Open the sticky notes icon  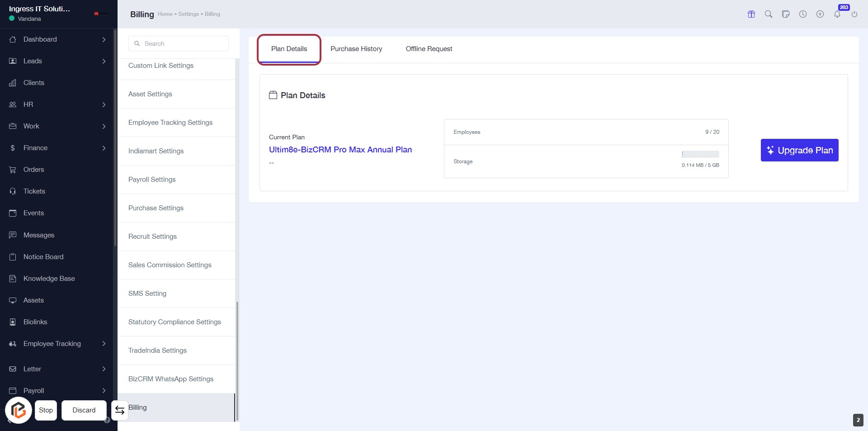point(786,14)
